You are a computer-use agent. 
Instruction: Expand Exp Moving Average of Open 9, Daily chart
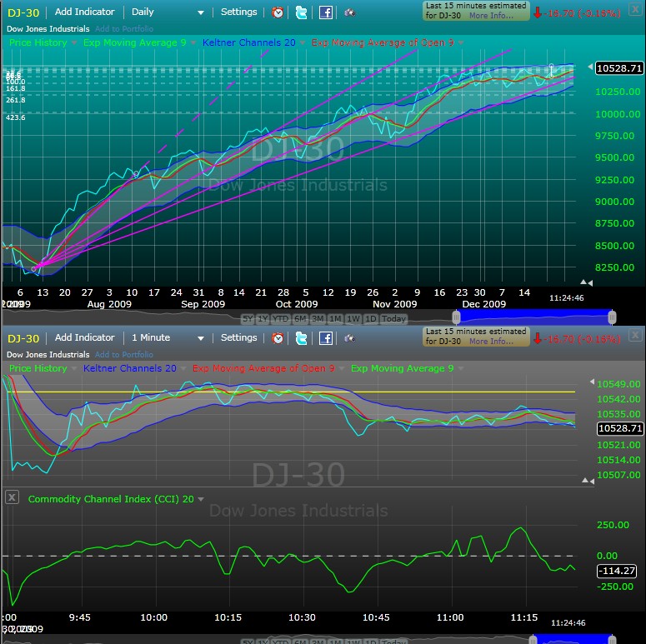(x=461, y=42)
